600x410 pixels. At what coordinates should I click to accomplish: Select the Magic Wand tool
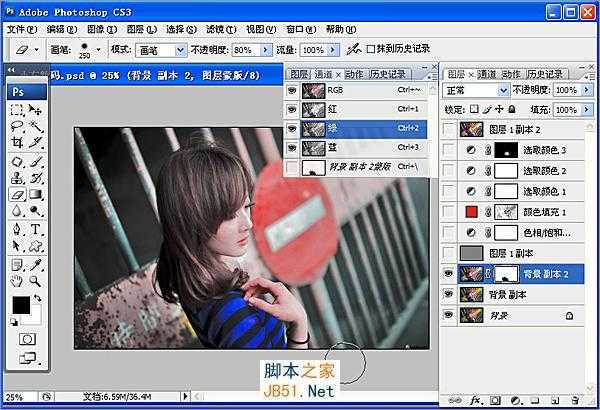coord(36,126)
